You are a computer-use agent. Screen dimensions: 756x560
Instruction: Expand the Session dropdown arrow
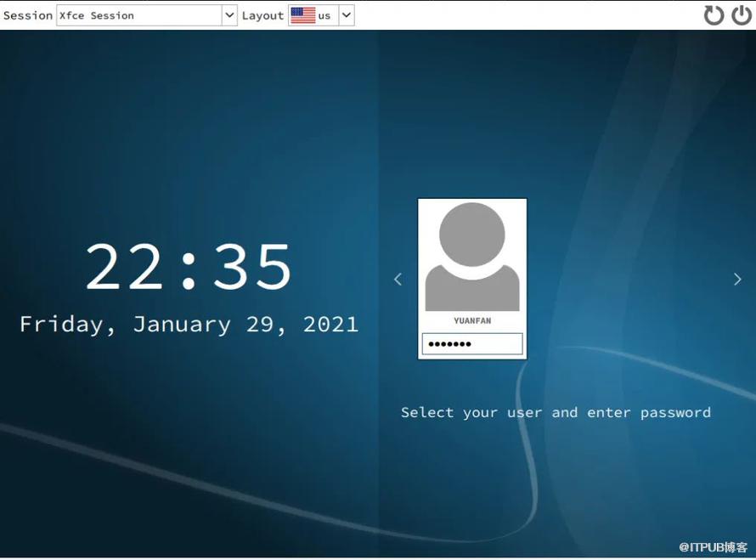point(229,15)
